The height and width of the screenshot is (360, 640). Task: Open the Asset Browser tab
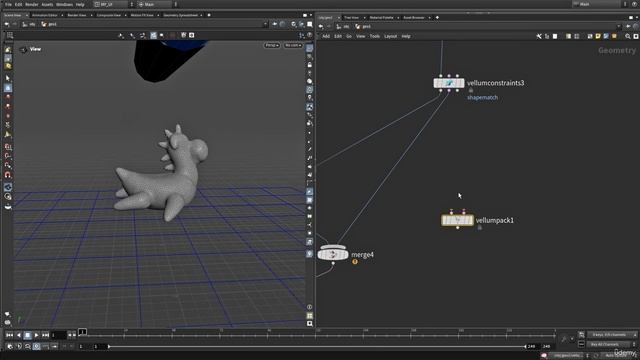[414, 18]
